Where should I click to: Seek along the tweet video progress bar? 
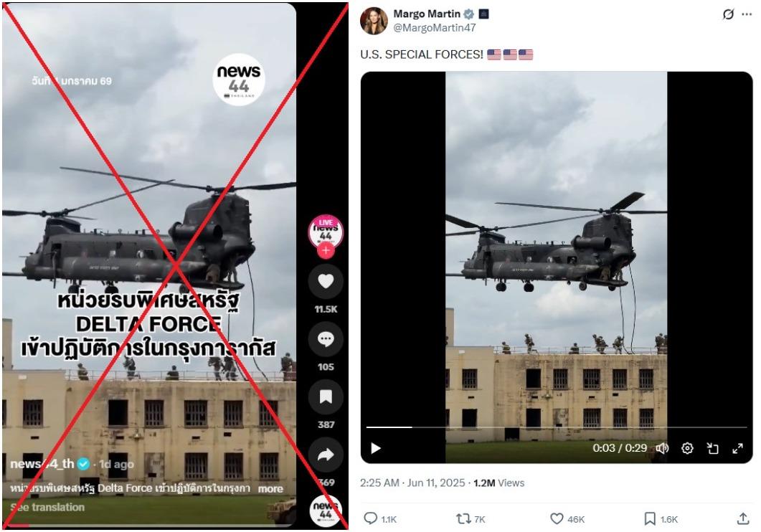pyautogui.click(x=556, y=427)
